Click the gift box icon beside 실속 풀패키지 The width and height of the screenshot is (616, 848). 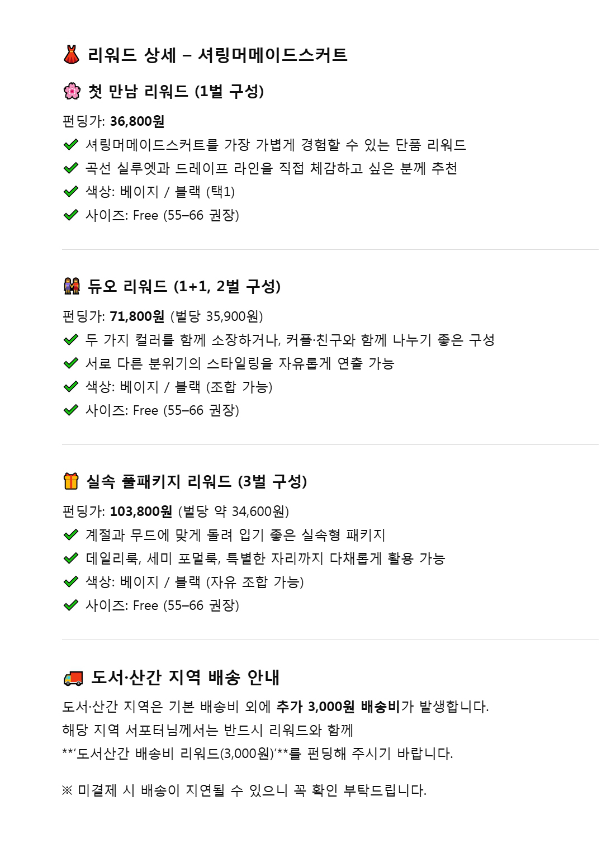tap(71, 481)
